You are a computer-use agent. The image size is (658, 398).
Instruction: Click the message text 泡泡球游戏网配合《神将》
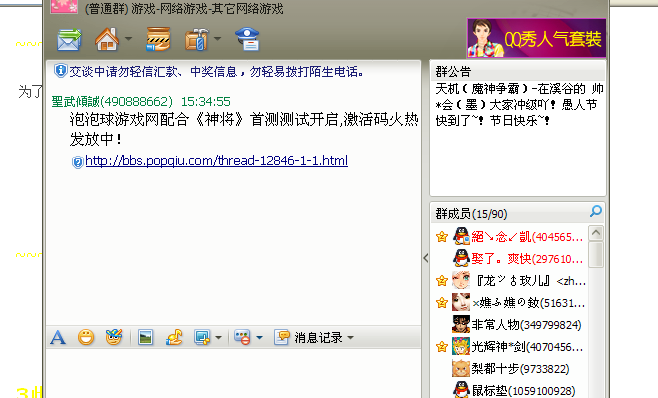(157, 120)
